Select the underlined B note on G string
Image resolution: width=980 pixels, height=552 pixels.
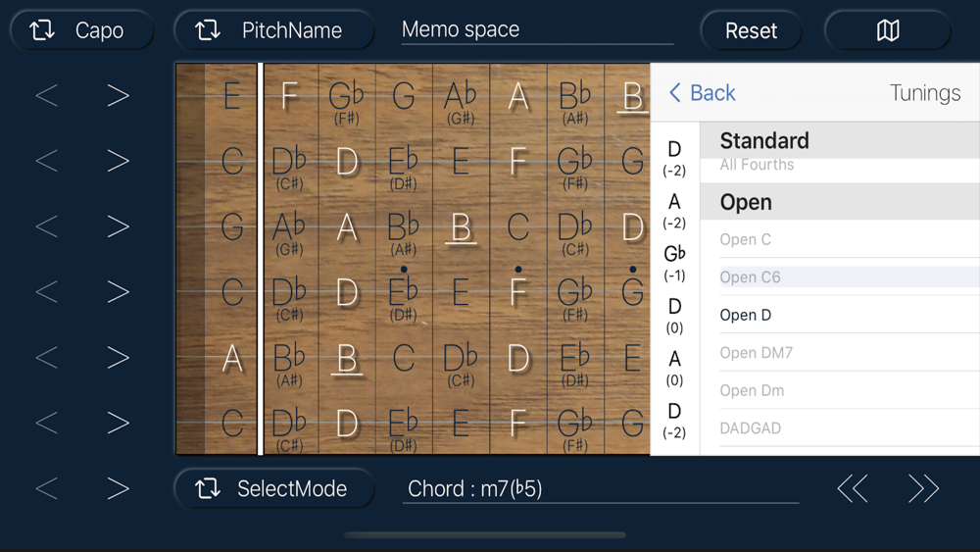(x=461, y=226)
